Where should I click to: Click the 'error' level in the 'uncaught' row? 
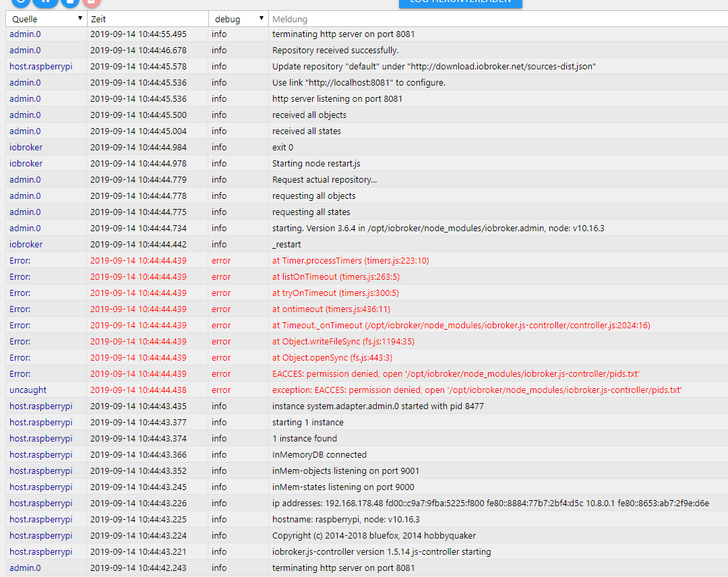[221, 390]
